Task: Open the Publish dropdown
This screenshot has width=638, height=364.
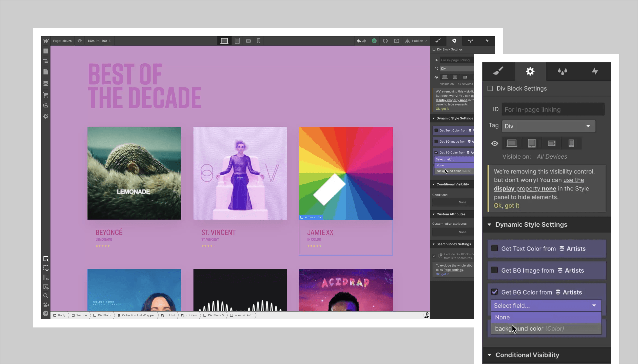Action: pos(416,41)
